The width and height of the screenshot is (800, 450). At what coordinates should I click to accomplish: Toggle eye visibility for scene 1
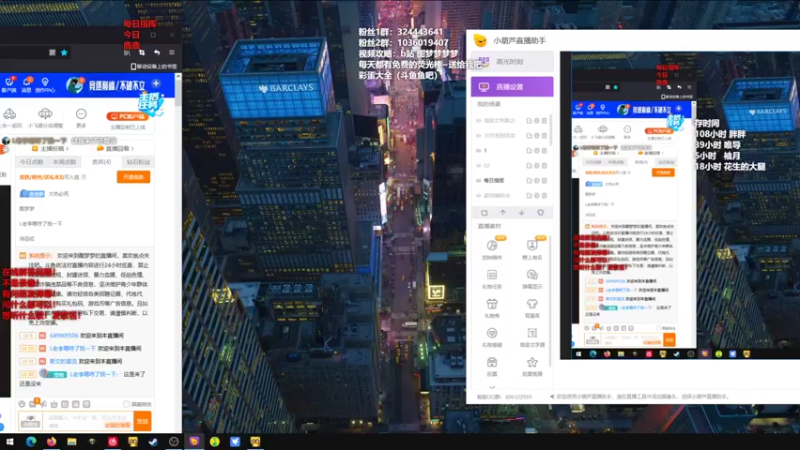point(479,151)
